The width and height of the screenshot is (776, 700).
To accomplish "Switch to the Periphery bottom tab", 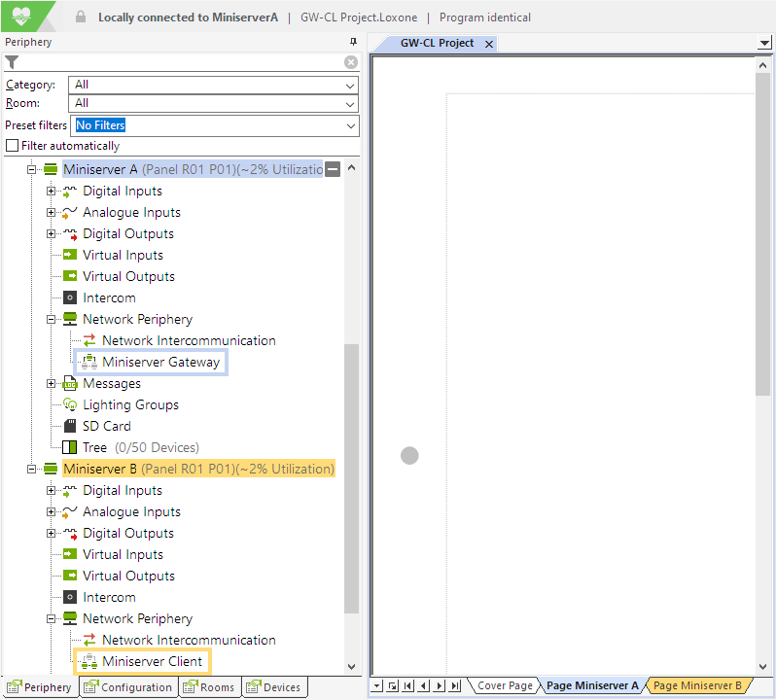I will (40, 687).
